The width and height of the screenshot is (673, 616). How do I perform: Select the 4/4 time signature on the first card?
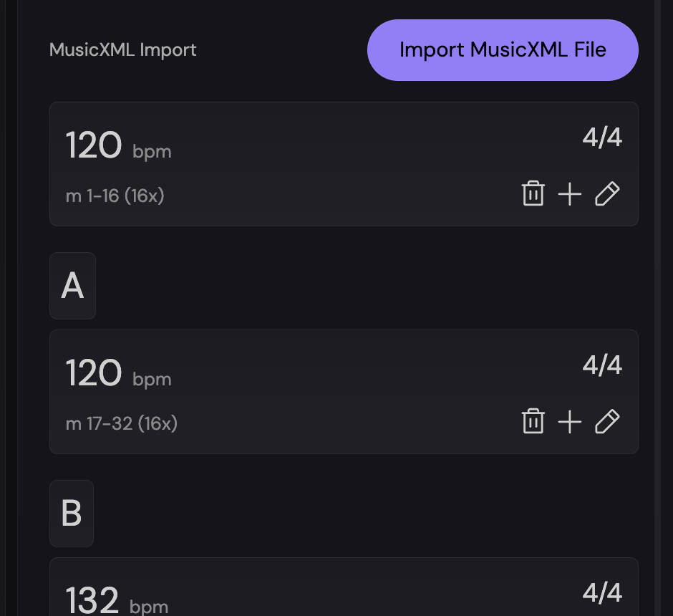(604, 137)
